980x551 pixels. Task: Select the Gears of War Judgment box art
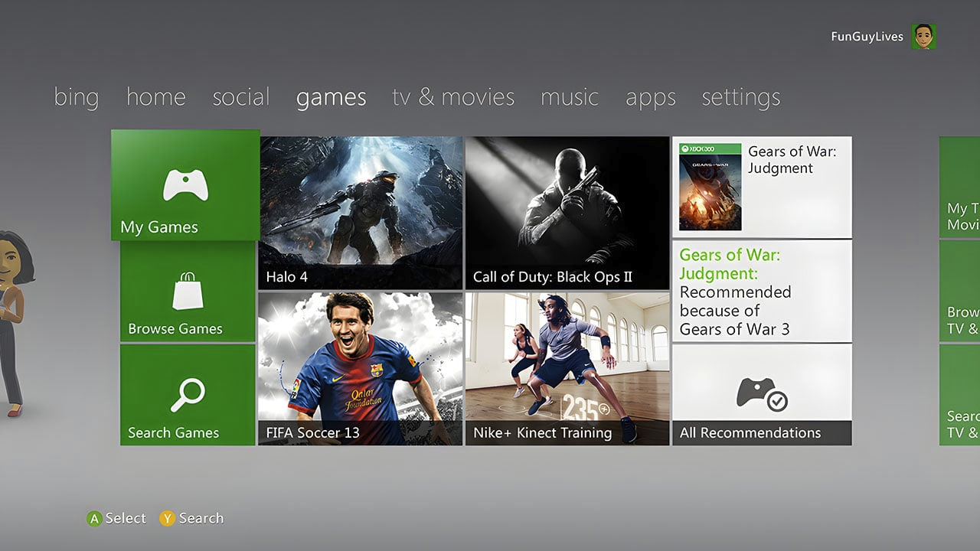click(710, 187)
